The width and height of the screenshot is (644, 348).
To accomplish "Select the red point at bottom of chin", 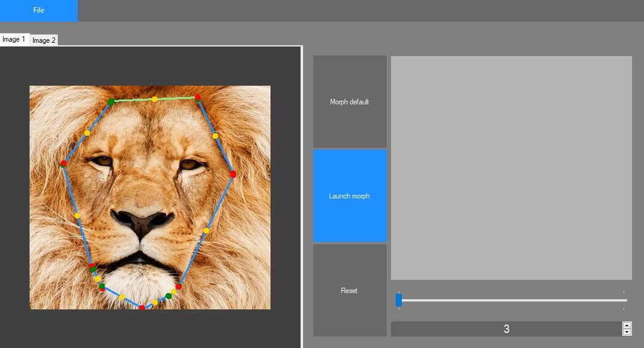I will point(142,307).
